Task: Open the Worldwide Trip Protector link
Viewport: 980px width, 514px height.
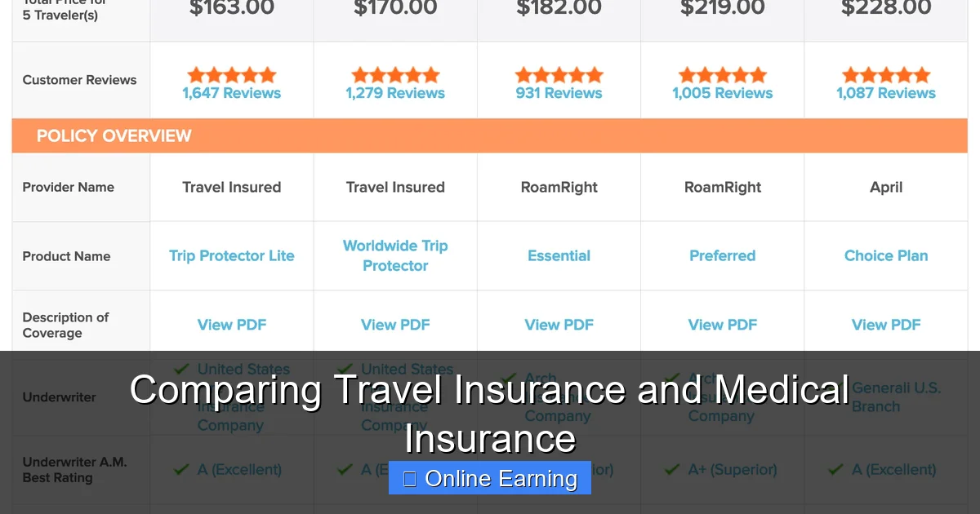Action: click(394, 255)
